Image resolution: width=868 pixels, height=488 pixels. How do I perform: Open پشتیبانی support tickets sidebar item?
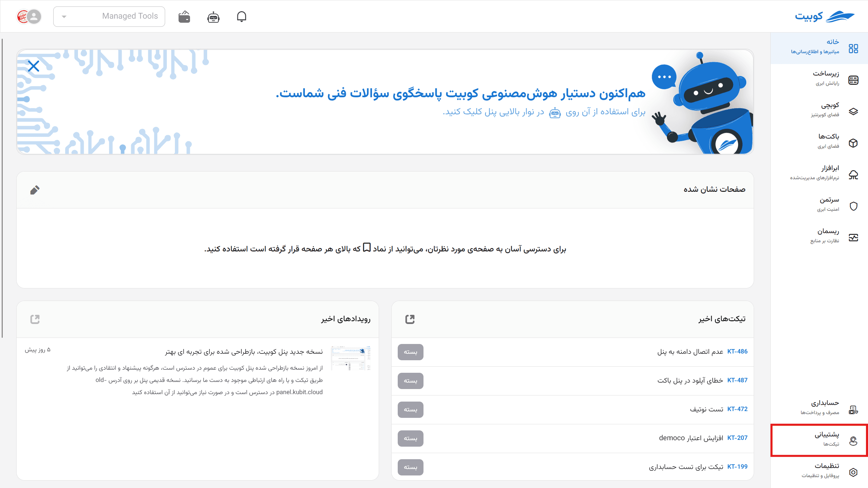(x=819, y=440)
